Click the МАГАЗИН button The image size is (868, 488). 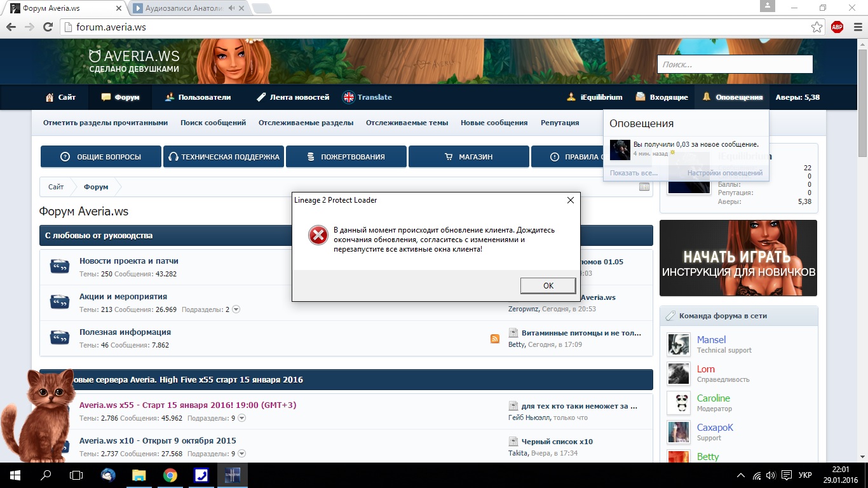(469, 156)
